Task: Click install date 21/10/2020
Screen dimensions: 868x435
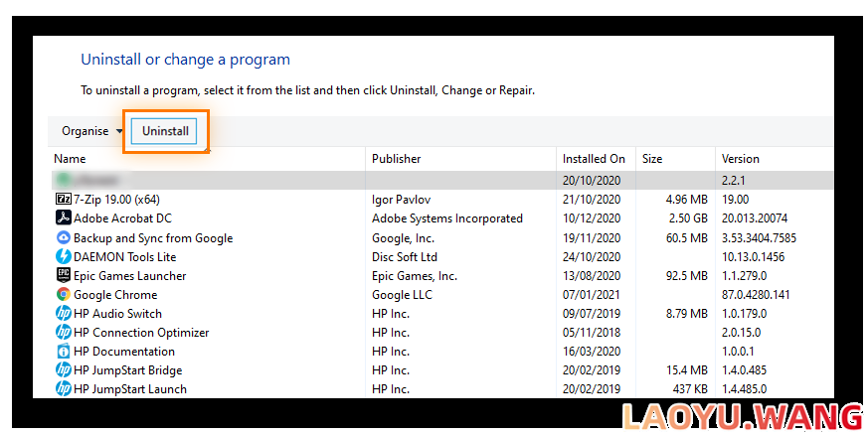Action: coord(592,199)
